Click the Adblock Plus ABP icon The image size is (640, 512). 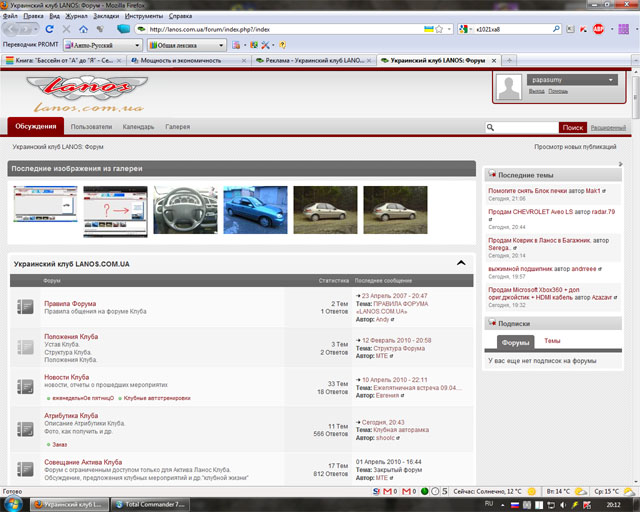point(598,29)
